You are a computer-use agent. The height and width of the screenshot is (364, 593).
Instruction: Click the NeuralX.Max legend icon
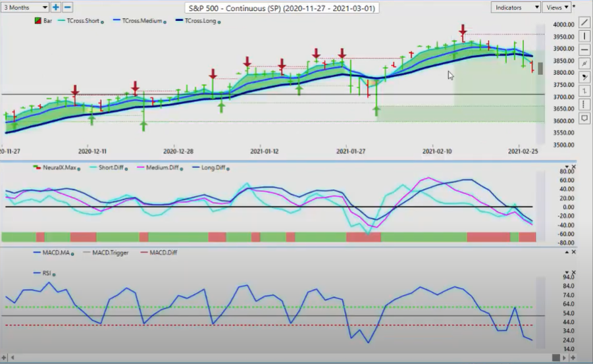pos(37,167)
